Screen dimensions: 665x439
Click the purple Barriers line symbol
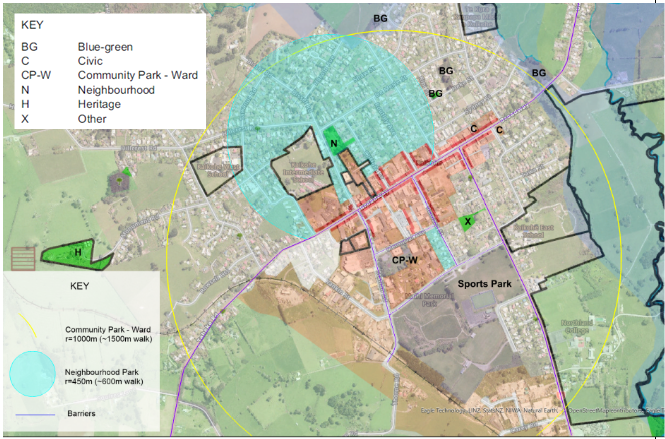pyautogui.click(x=35, y=414)
